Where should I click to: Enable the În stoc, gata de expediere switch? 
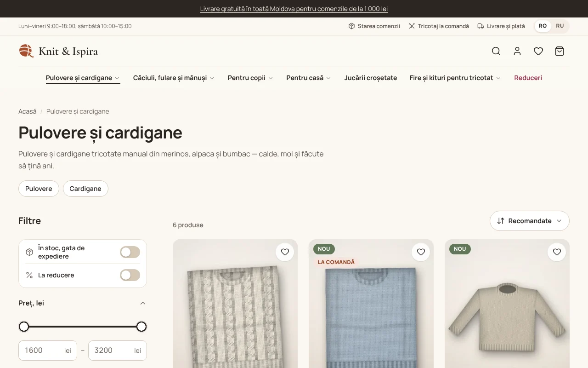coord(130,252)
